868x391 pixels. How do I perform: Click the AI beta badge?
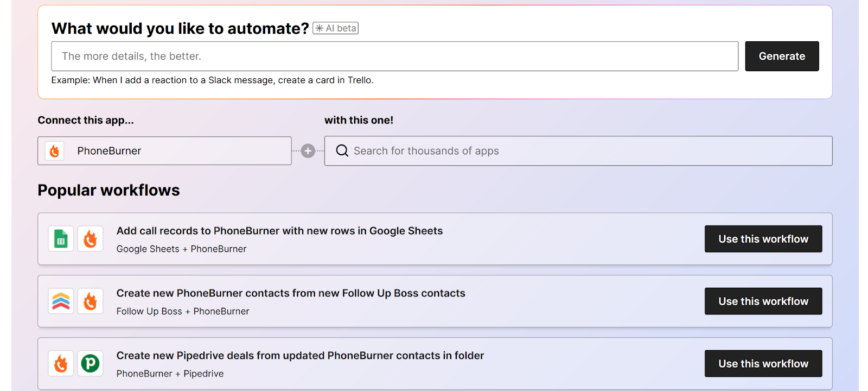335,28
